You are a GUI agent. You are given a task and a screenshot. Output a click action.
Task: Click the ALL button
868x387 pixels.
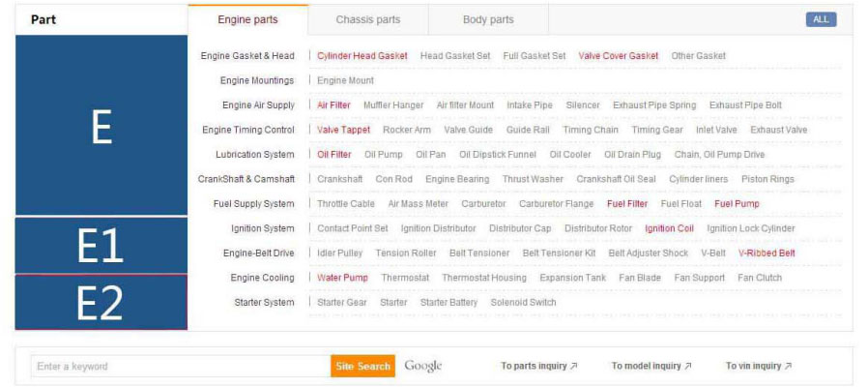[x=821, y=19]
